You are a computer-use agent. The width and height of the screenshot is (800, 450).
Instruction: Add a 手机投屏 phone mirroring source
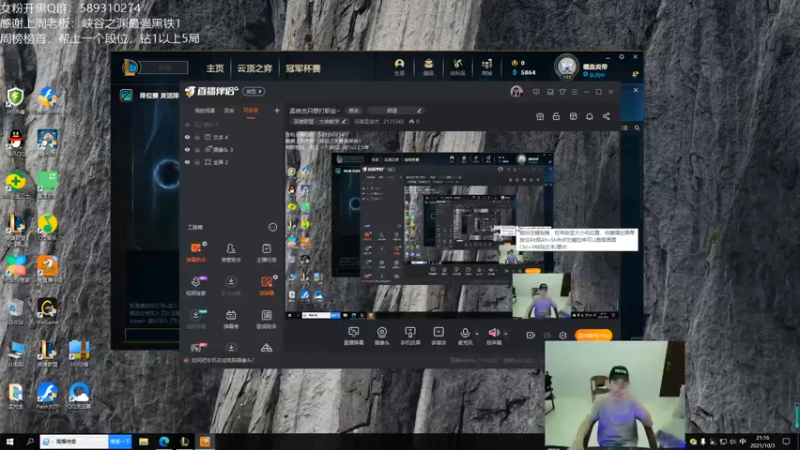coord(410,336)
